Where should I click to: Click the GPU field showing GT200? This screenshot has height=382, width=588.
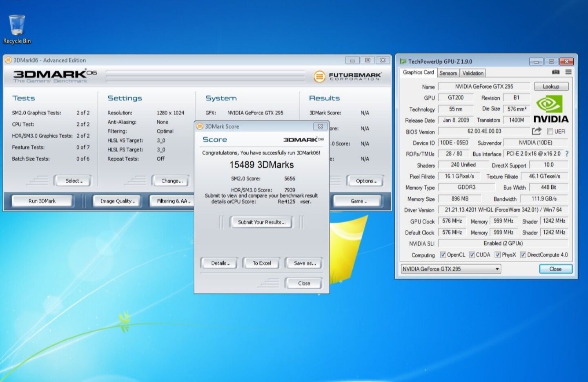pos(456,98)
